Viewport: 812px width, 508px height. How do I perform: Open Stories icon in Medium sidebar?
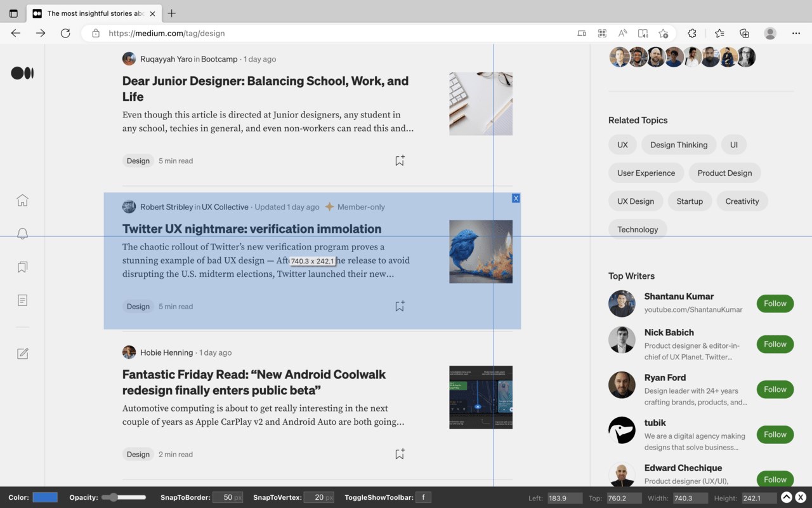pos(22,300)
